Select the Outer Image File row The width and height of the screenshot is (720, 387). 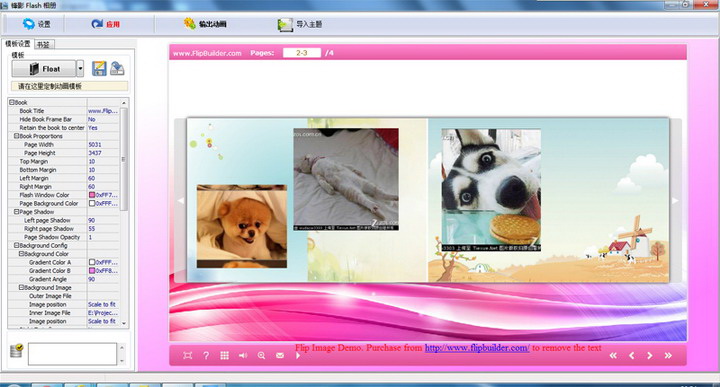64,296
